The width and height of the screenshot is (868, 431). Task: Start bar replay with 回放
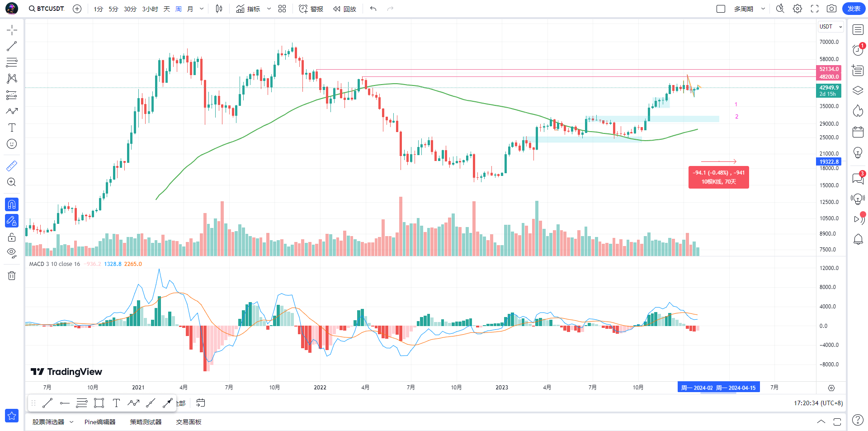point(344,9)
